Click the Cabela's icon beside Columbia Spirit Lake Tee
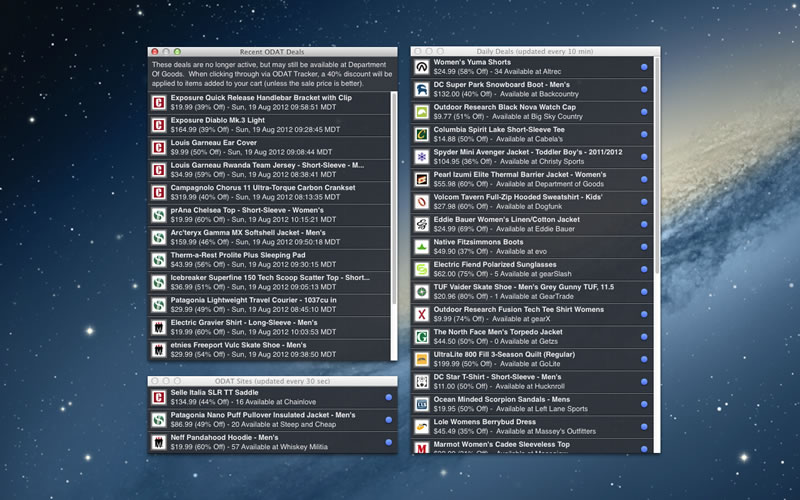 pos(421,134)
